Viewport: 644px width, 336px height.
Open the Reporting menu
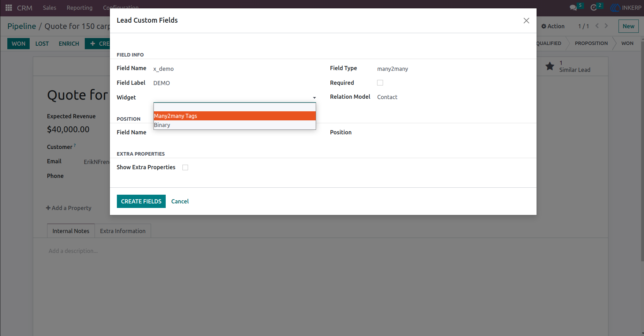[x=80, y=8]
